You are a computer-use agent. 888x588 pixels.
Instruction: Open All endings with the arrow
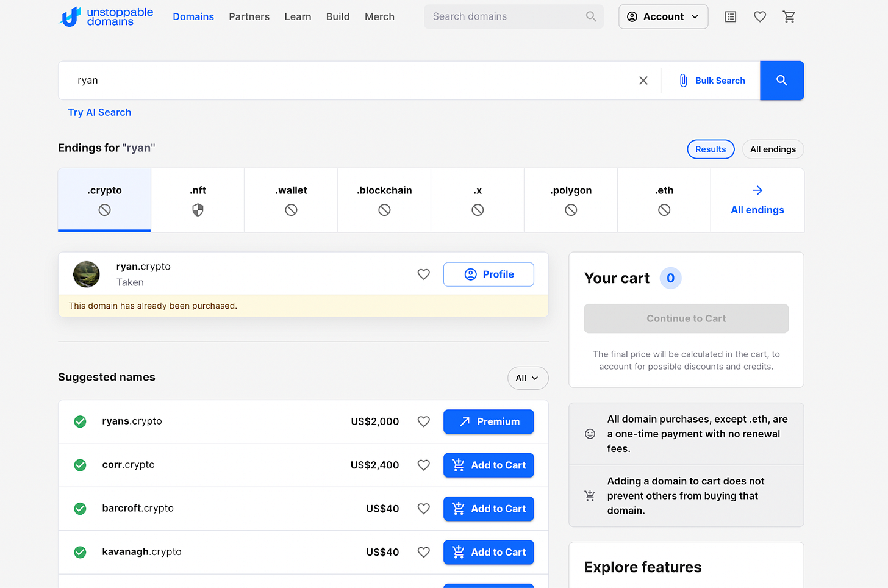tap(757, 200)
